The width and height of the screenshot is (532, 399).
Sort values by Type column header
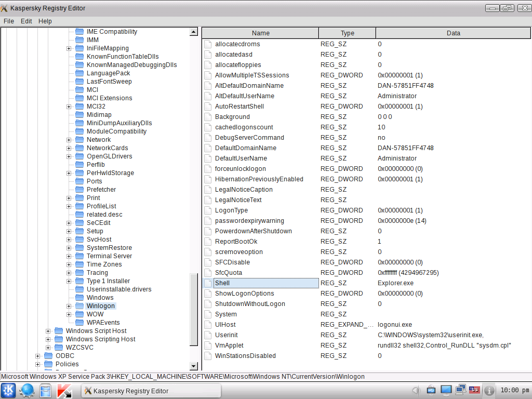[347, 33]
